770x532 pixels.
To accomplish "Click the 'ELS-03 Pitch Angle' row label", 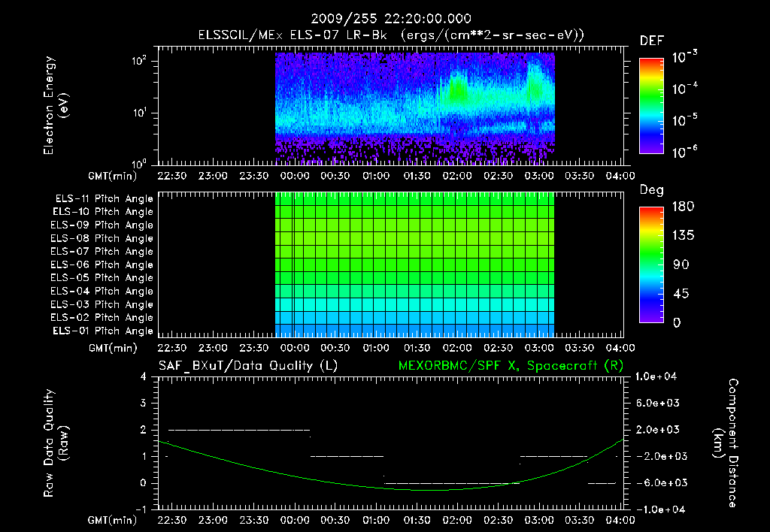I will (102, 305).
